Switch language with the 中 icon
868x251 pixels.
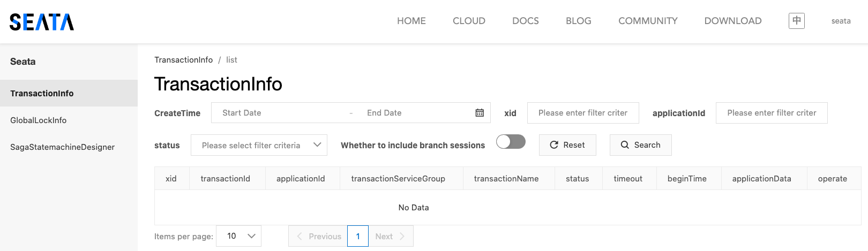point(797,21)
